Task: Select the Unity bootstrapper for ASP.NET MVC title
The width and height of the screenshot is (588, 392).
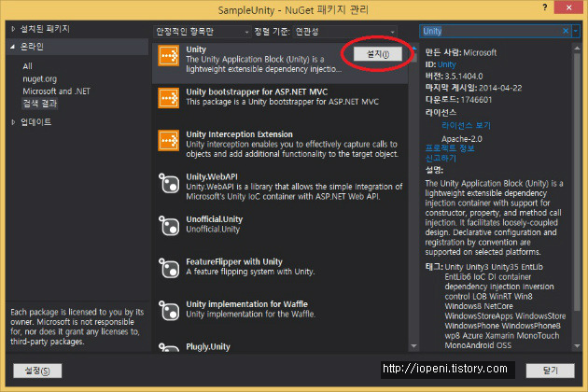Action: click(257, 91)
